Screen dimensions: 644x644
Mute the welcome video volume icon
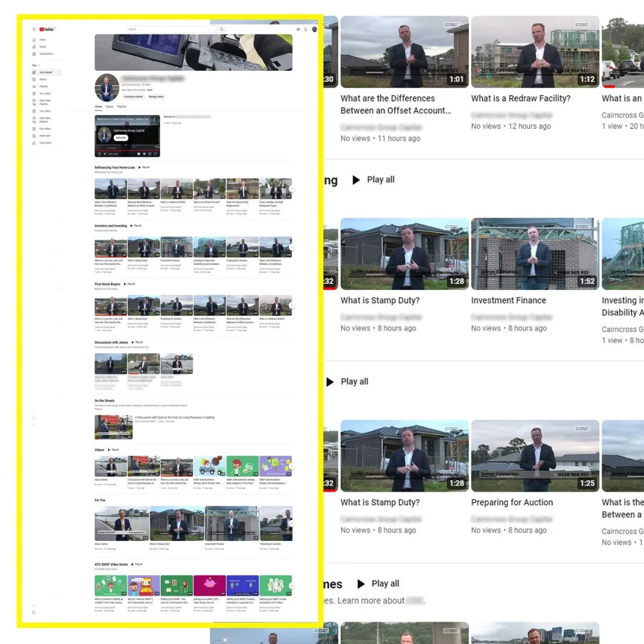(x=105, y=154)
